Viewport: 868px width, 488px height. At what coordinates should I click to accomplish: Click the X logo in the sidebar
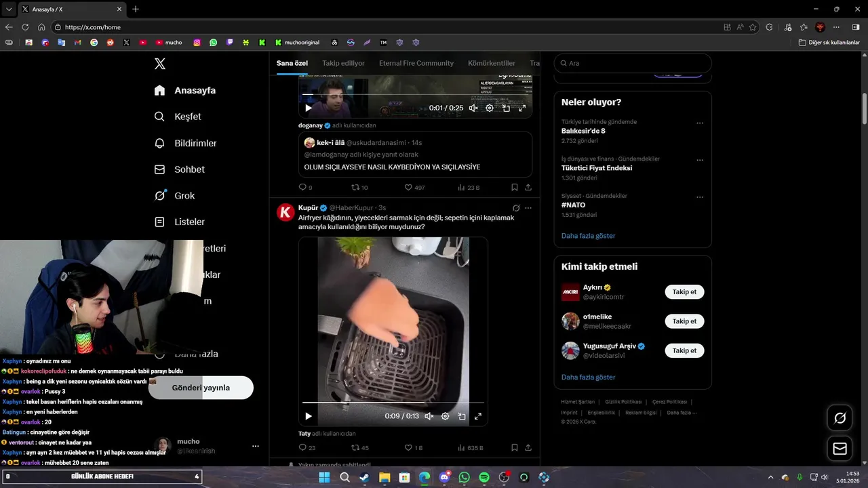click(159, 64)
